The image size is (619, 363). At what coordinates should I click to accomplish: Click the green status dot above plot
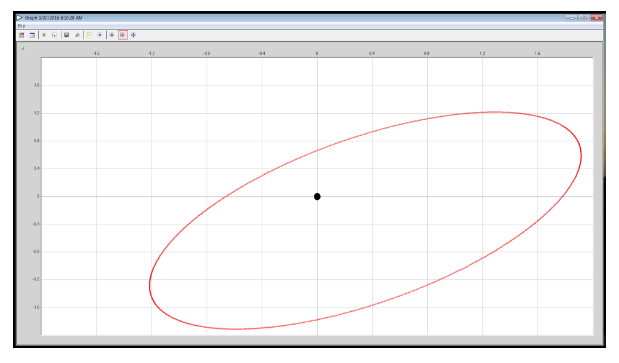pos(23,48)
